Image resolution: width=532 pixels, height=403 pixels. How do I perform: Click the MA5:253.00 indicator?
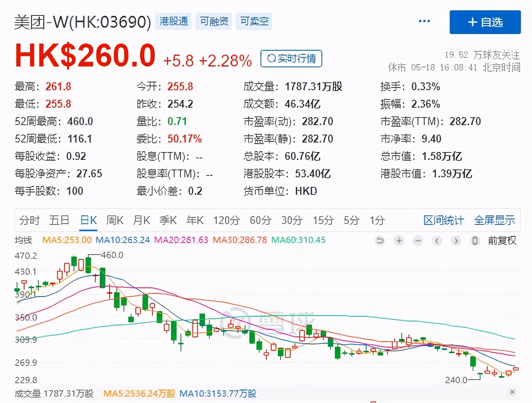click(67, 240)
